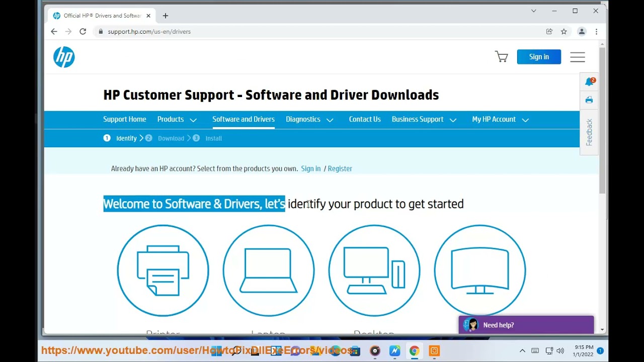
Task: Close the Official HP Drivers tab
Action: (148, 16)
